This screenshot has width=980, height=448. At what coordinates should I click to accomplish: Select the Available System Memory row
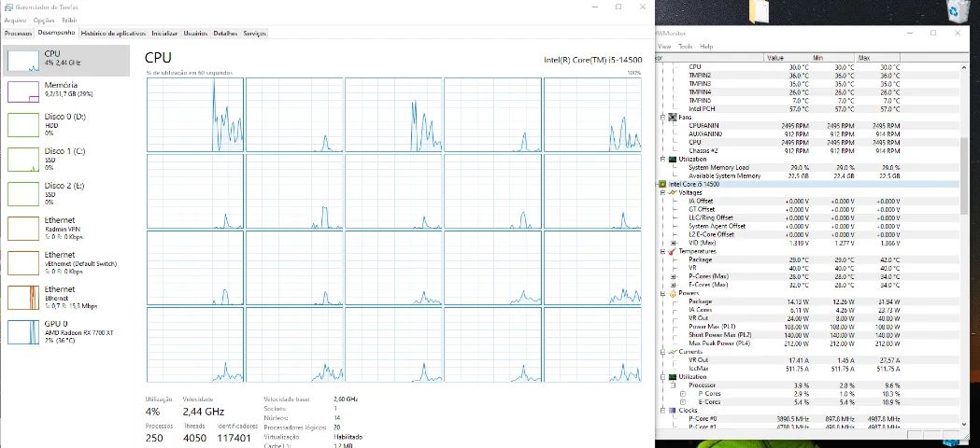pos(807,175)
